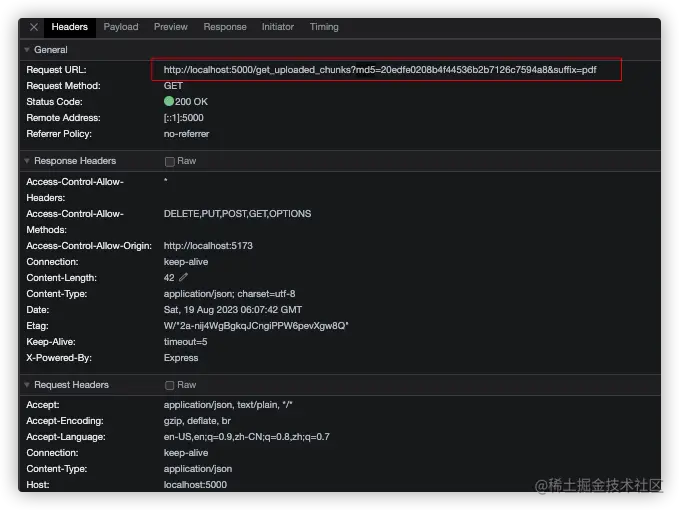Enable Raw view for Response Headers
The height and width of the screenshot is (510, 679).
(x=170, y=161)
